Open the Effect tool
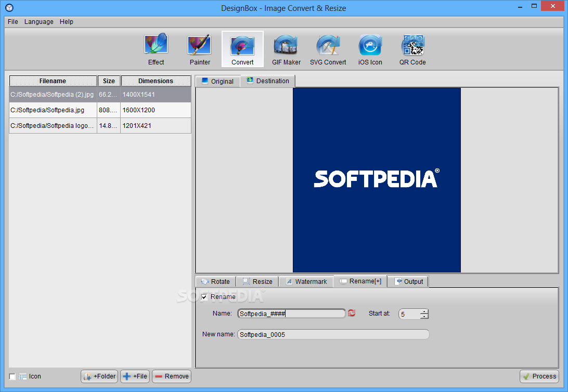 click(x=156, y=49)
